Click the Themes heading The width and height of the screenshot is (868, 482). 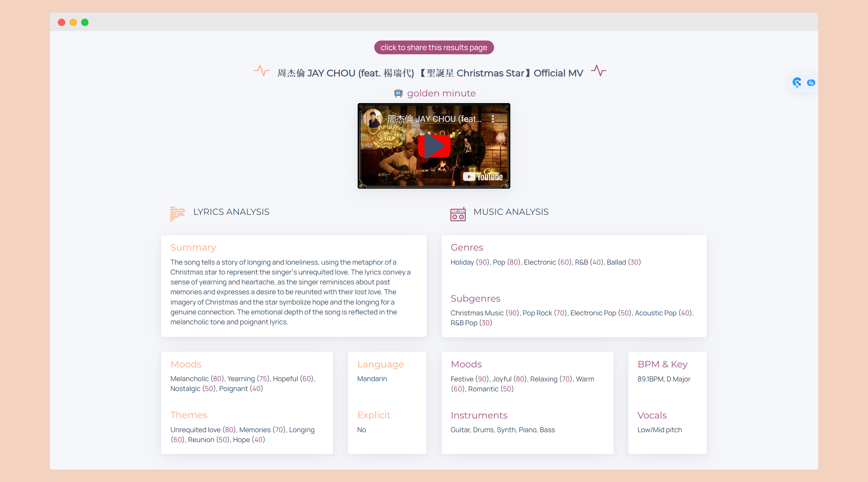point(189,415)
